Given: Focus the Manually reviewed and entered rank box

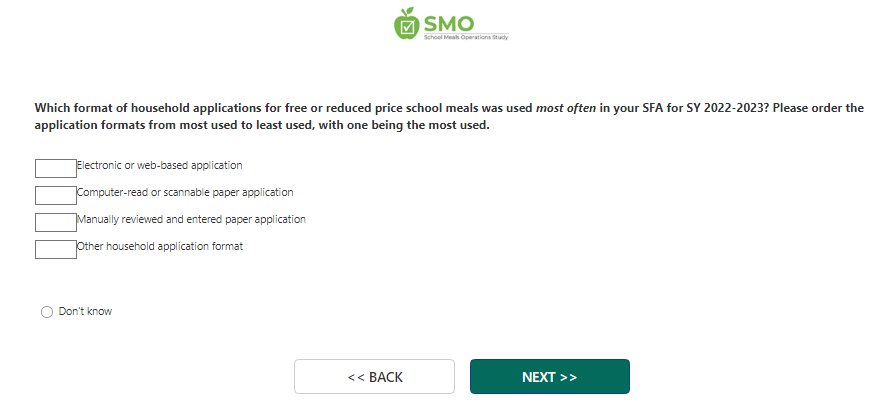Looking at the screenshot, I should 56,221.
